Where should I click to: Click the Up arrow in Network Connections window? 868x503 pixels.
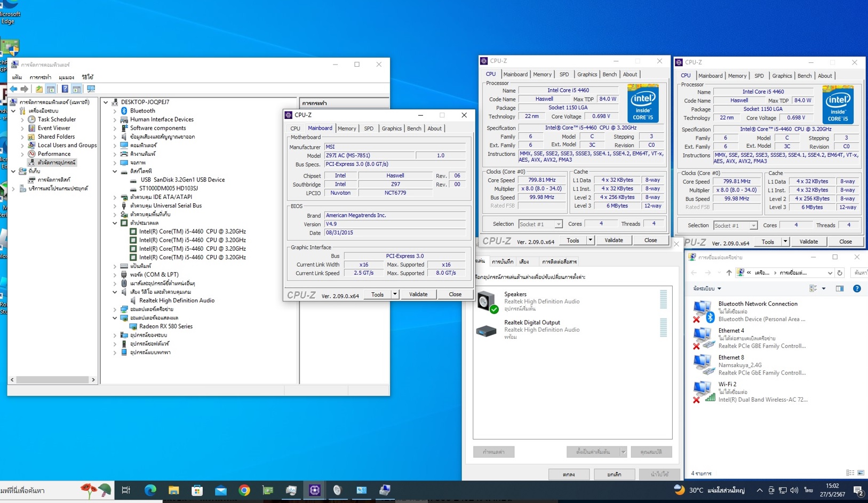point(729,273)
